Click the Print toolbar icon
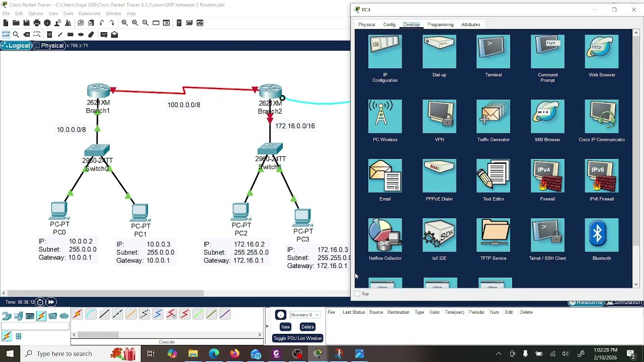644x362 pixels. click(x=37, y=23)
